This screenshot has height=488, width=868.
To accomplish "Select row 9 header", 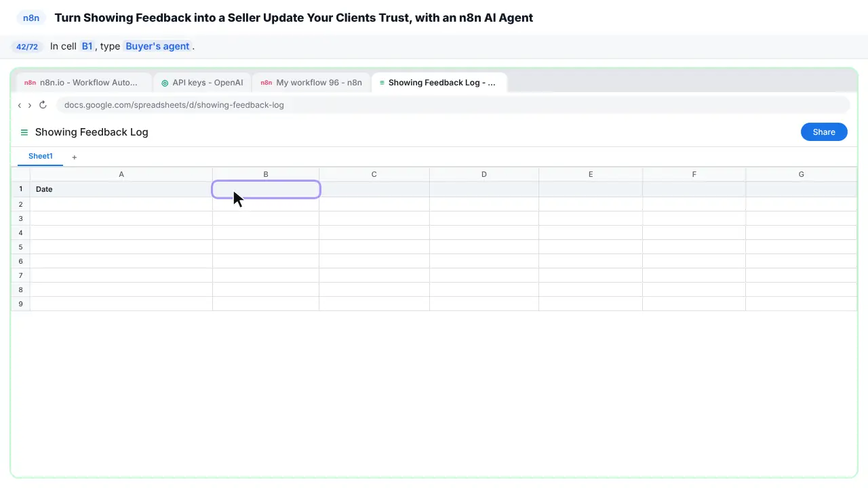I will click(x=21, y=304).
